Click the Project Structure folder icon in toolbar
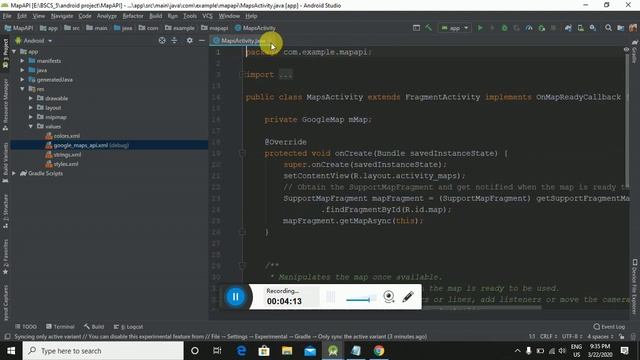This screenshot has width=640, height=360. click(x=620, y=28)
